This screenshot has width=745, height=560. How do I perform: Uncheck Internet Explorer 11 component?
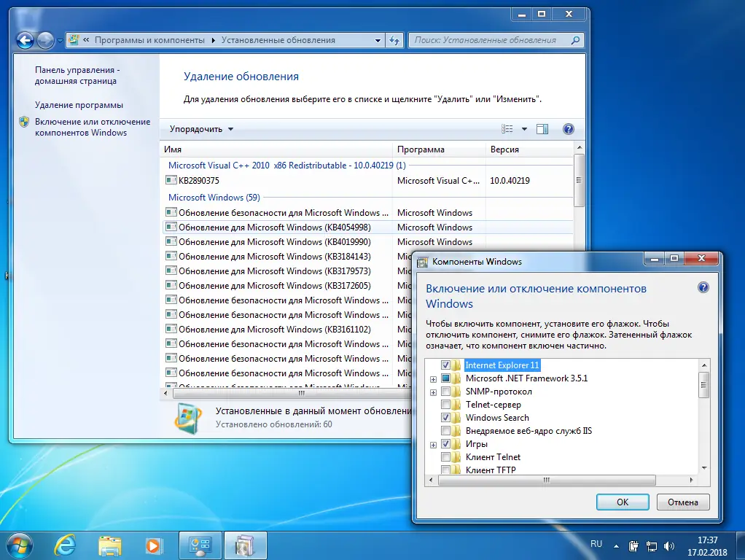coord(445,365)
